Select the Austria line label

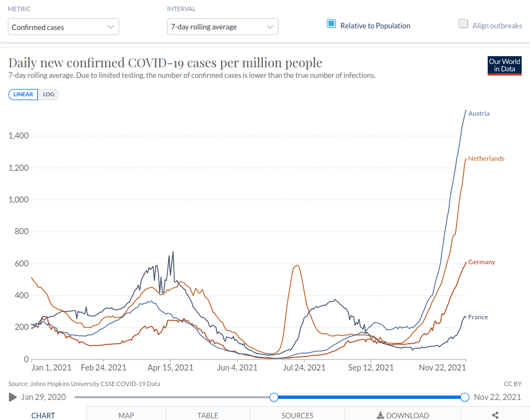click(479, 113)
